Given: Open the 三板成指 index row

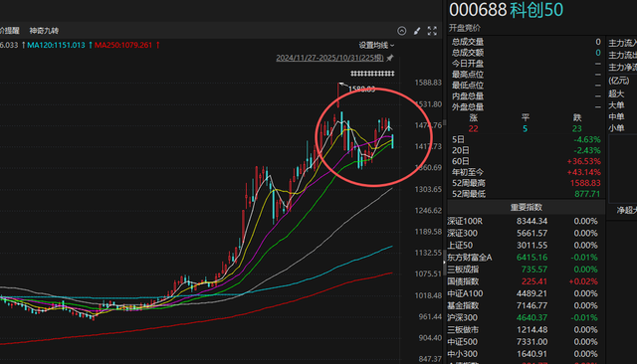Looking at the screenshot, I should click(526, 270).
